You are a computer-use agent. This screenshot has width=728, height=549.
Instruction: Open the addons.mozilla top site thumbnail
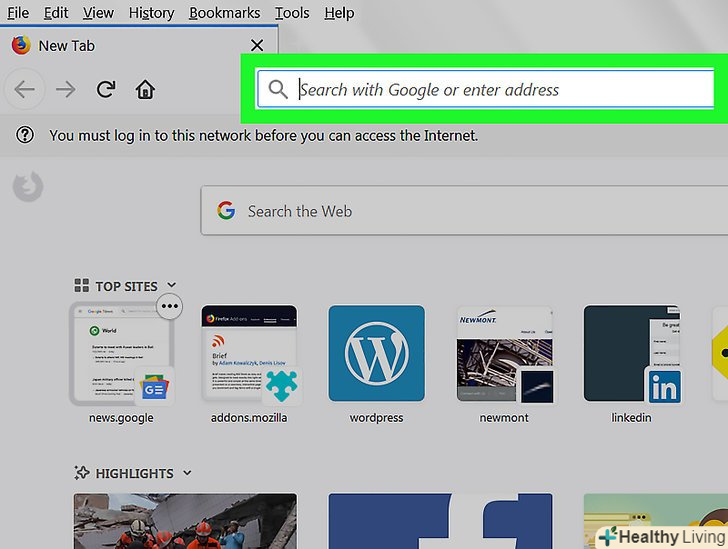[x=249, y=353]
